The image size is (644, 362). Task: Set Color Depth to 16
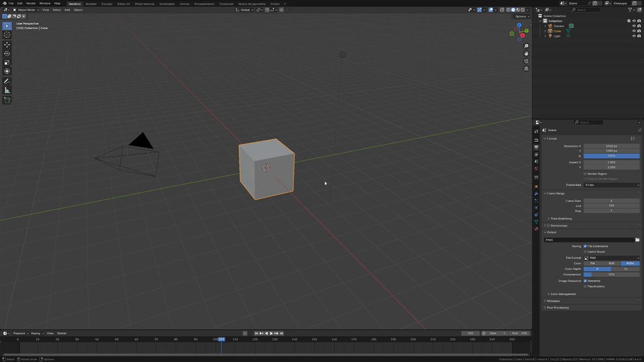(x=626, y=269)
